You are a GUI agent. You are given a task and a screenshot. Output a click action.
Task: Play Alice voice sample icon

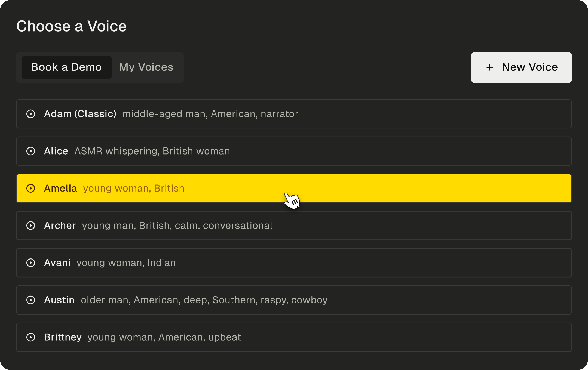point(31,151)
